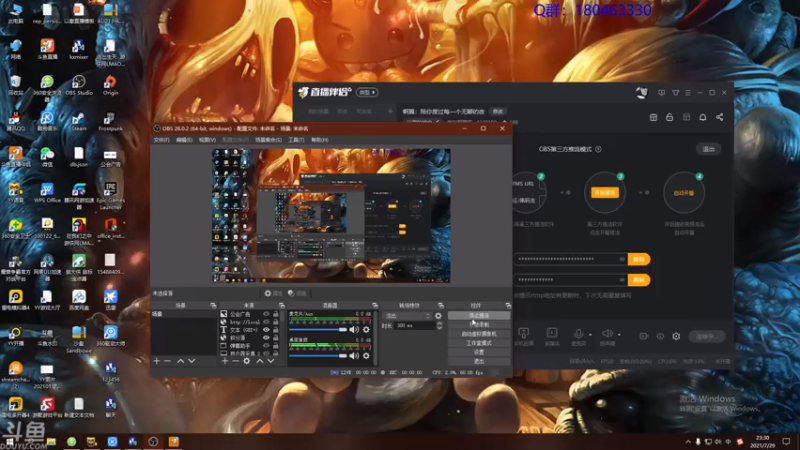Remove selected source with minus icon
800x450 pixels.
click(235, 361)
